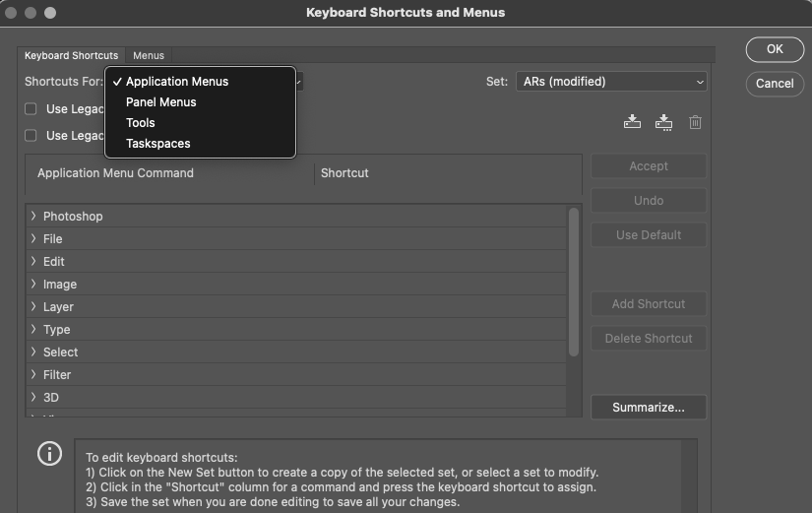Save all changes to current shortcut set

632,122
